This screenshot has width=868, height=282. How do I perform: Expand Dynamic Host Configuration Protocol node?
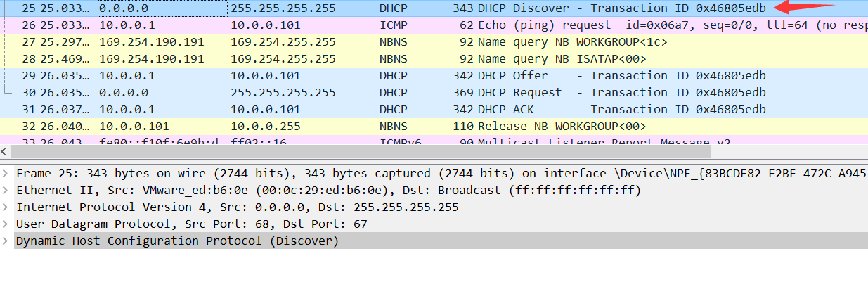point(6,241)
